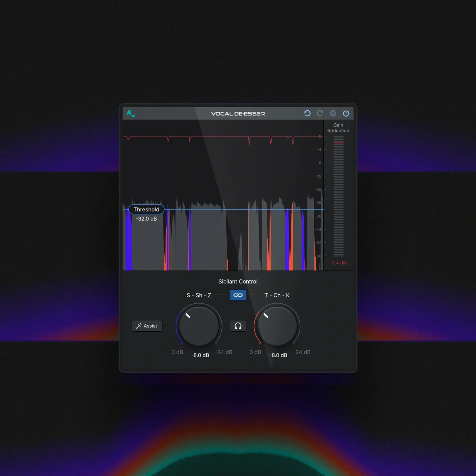
Task: Click the -2.4 dB gain reduction readout
Action: click(338, 263)
